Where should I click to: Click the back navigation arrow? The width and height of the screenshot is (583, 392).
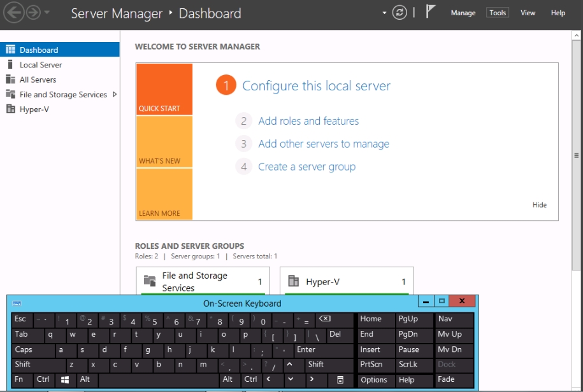tap(14, 13)
